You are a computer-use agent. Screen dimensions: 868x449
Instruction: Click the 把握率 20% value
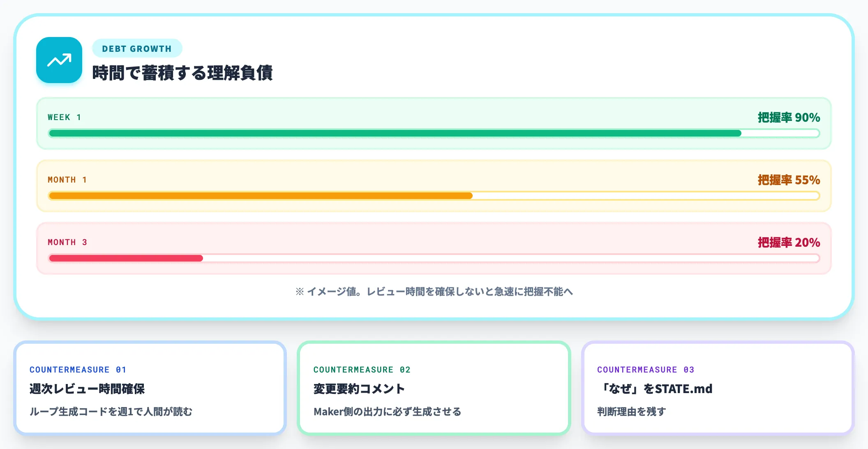(789, 243)
